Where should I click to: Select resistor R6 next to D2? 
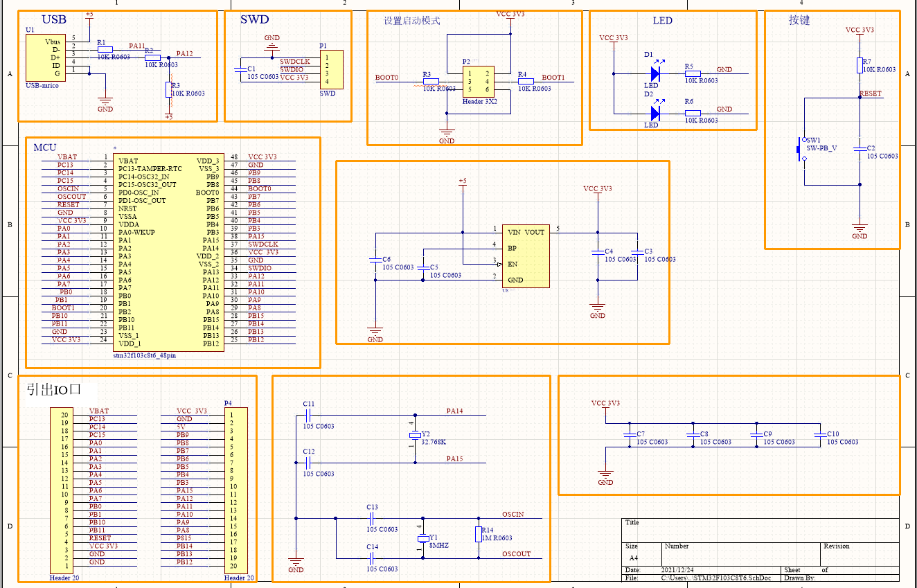pos(693,113)
